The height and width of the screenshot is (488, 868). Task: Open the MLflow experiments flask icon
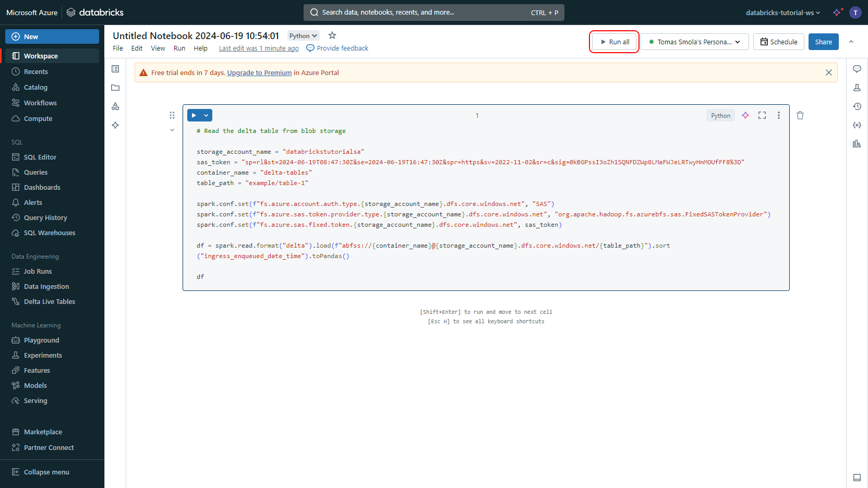(857, 88)
